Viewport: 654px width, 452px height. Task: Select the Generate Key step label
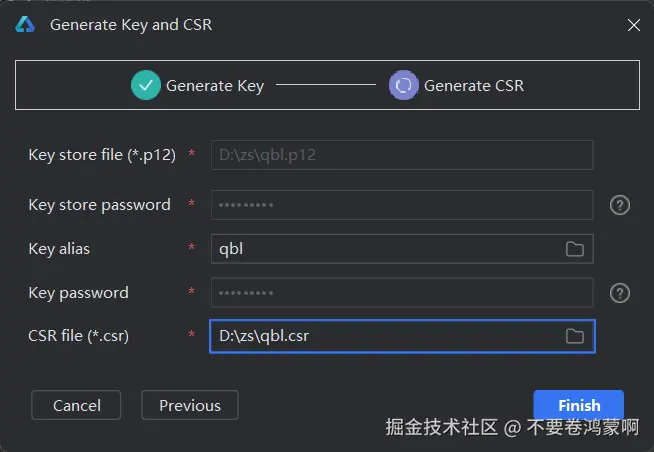click(215, 86)
